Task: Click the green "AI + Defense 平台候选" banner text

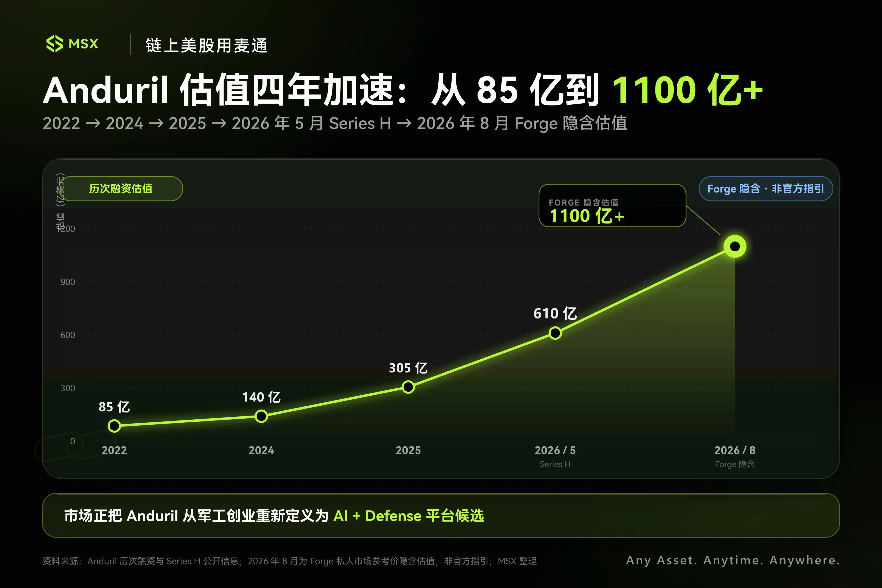Action: 409,516
